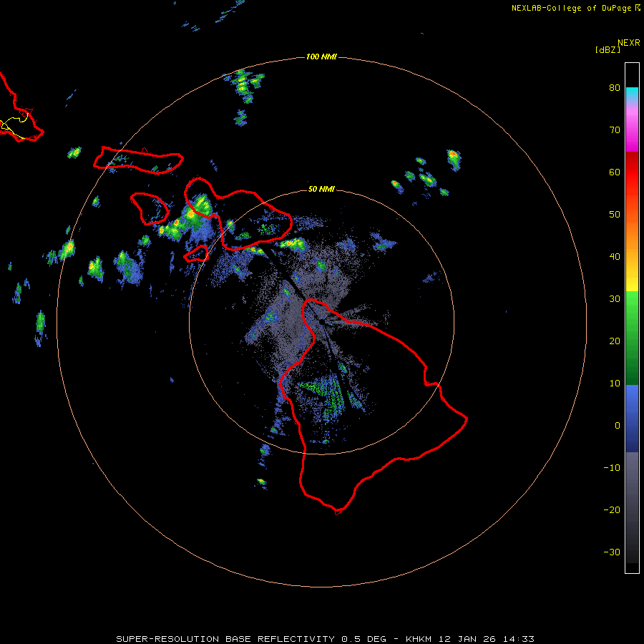Click the 100 NMI range ring label
Viewport: 644px width, 644px height.
point(321,57)
